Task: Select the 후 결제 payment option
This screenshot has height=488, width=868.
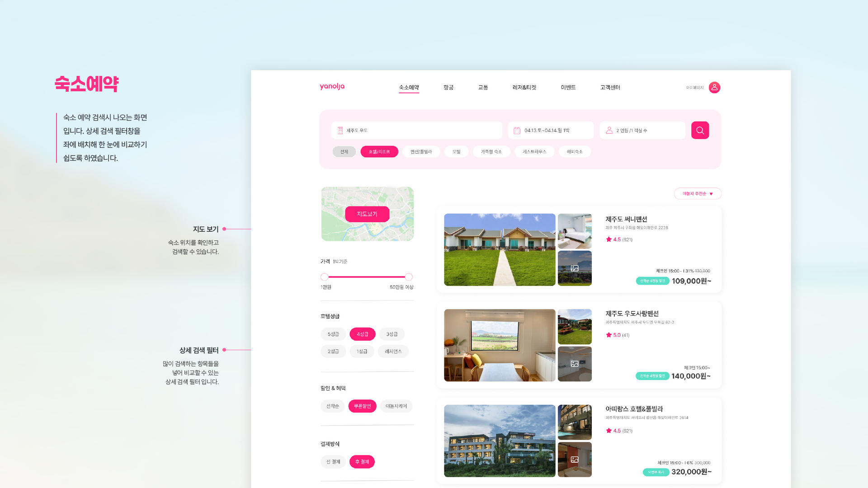Action: point(362,462)
